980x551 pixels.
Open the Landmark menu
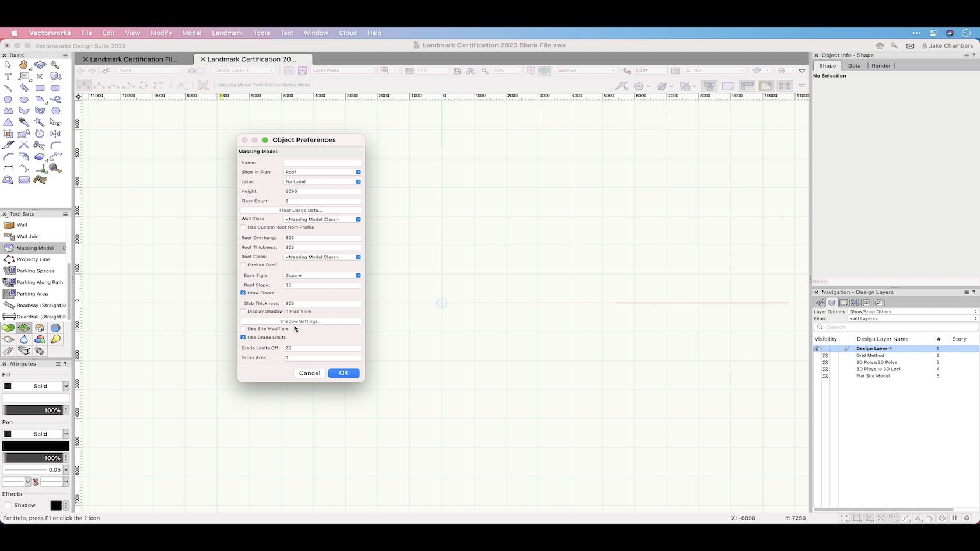[227, 33]
